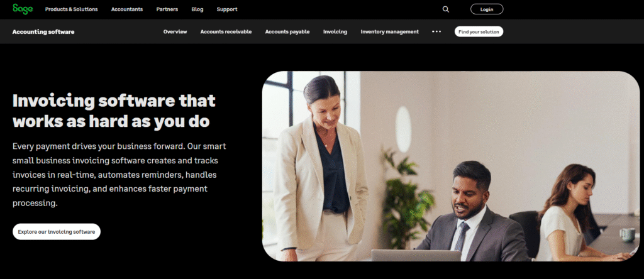The height and width of the screenshot is (279, 644).
Task: Click the Login button
Action: tap(487, 9)
